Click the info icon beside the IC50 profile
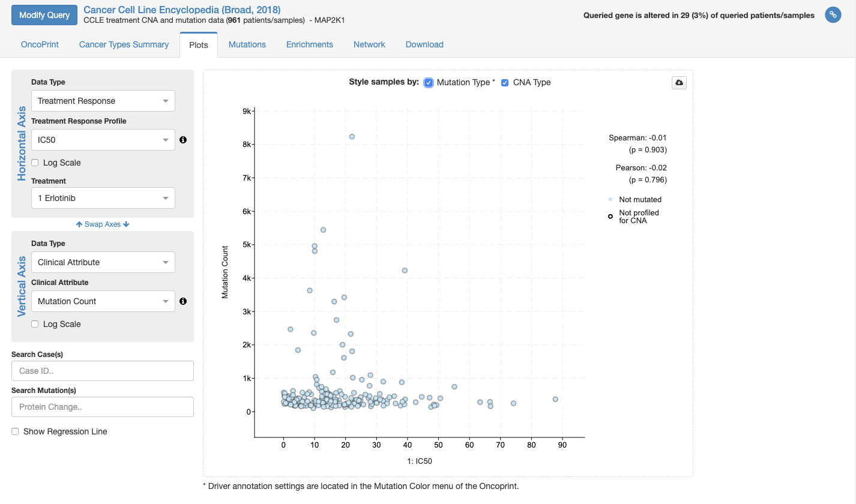Screen dimensions: 856x504 coord(183,140)
